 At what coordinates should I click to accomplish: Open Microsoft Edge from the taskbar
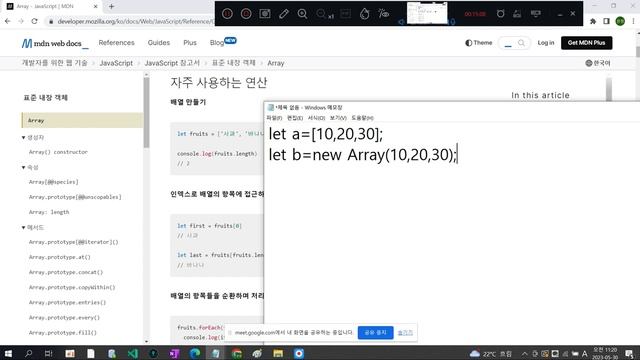(195, 353)
